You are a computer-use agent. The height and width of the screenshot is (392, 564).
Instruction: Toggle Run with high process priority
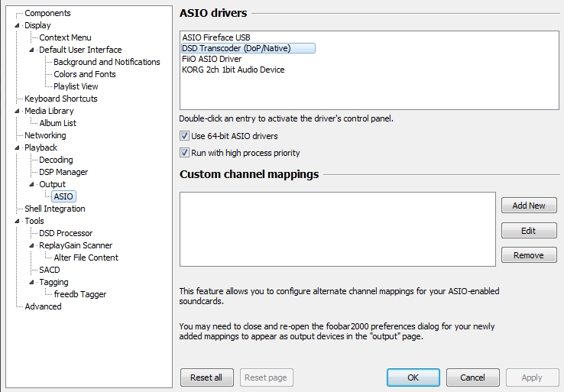[x=184, y=153]
